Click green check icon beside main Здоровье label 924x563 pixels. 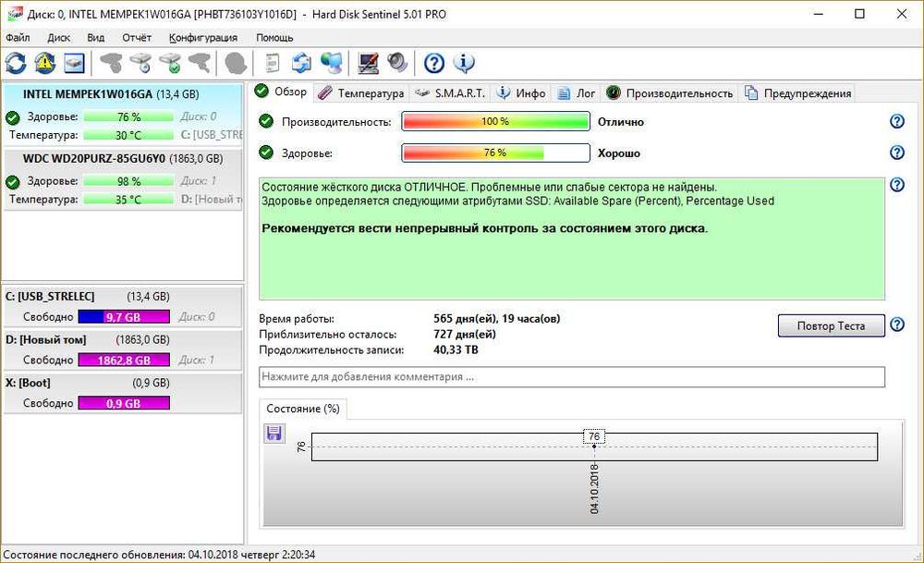[x=266, y=153]
